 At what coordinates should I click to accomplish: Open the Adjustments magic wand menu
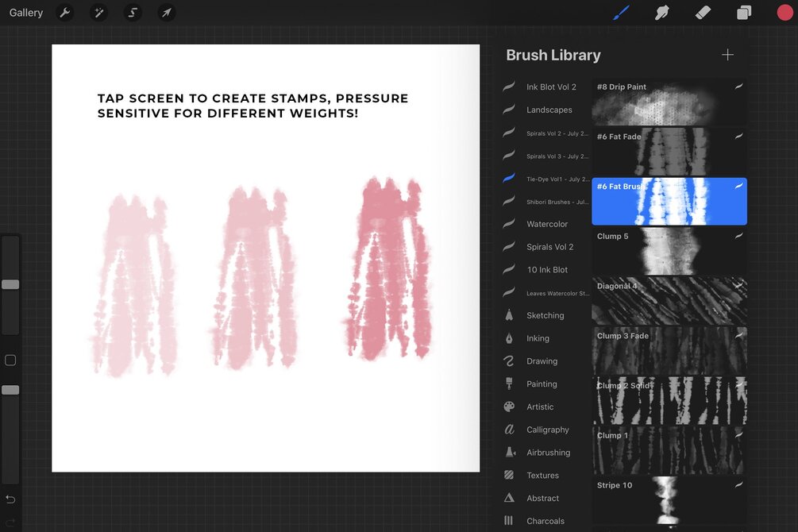pos(98,13)
